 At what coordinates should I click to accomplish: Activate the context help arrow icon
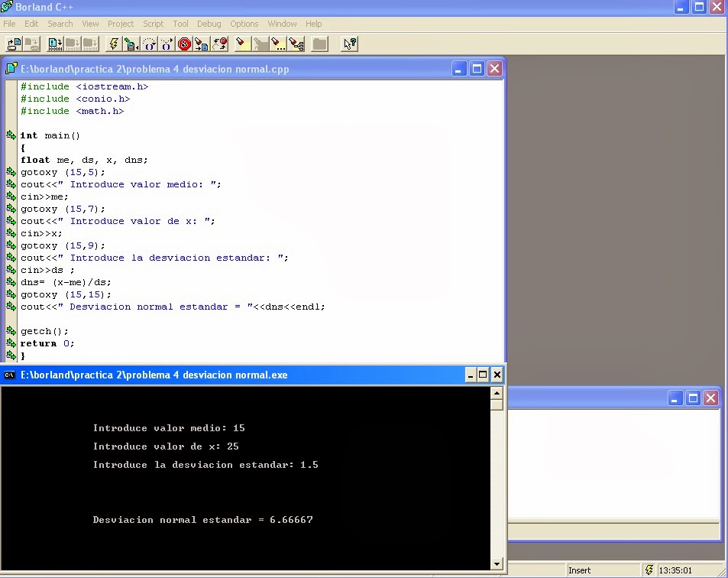click(348, 44)
